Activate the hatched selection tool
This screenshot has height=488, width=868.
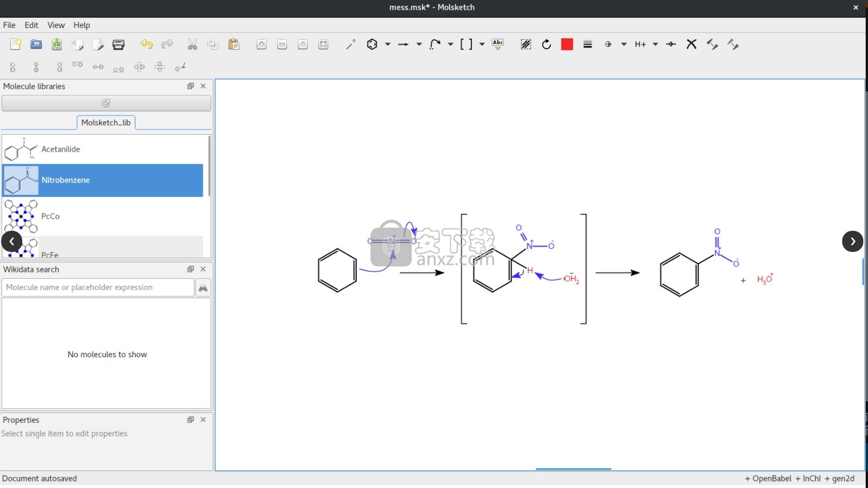coord(526,45)
